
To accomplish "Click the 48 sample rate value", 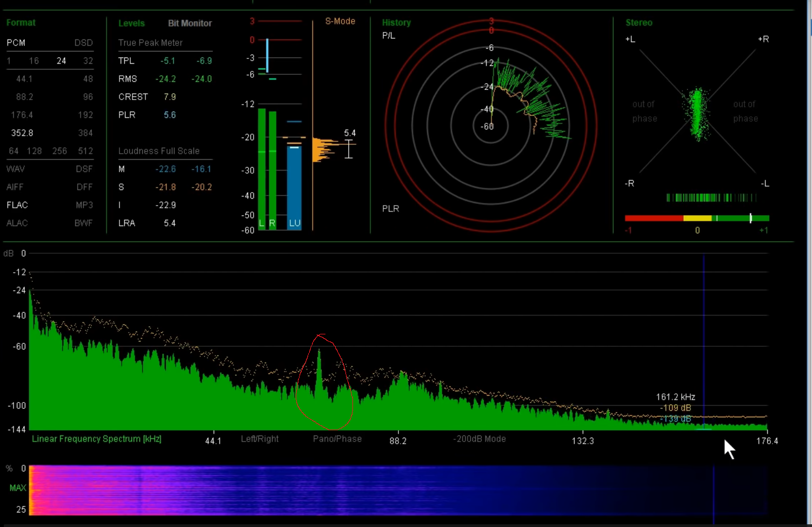I will [x=88, y=79].
